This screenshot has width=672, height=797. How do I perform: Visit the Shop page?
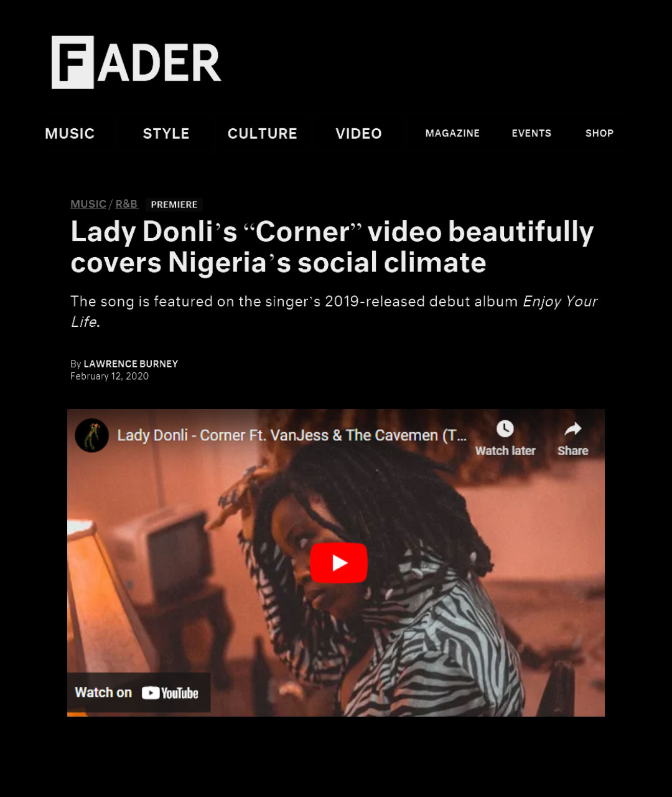[599, 133]
